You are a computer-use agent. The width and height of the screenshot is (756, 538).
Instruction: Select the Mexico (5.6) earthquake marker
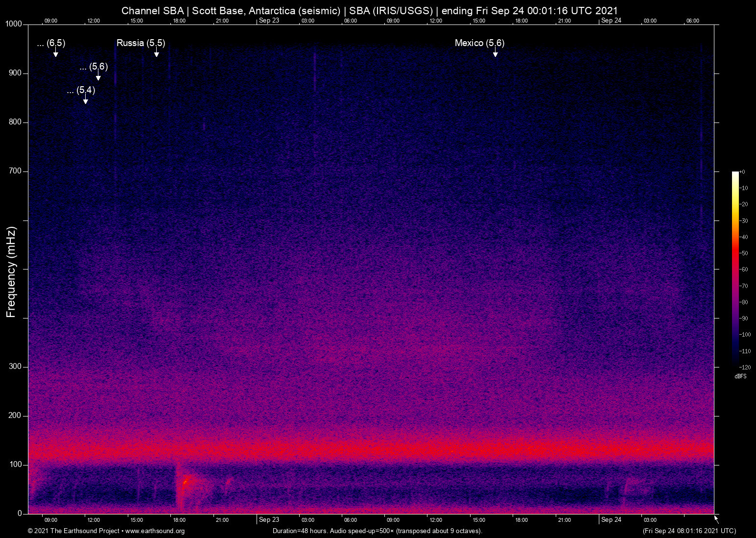coord(479,43)
